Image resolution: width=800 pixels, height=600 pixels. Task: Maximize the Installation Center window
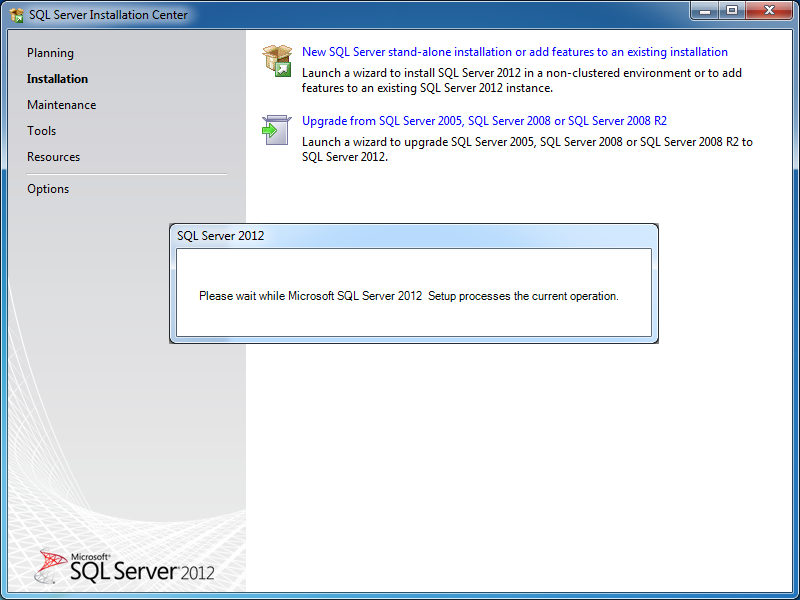point(732,10)
